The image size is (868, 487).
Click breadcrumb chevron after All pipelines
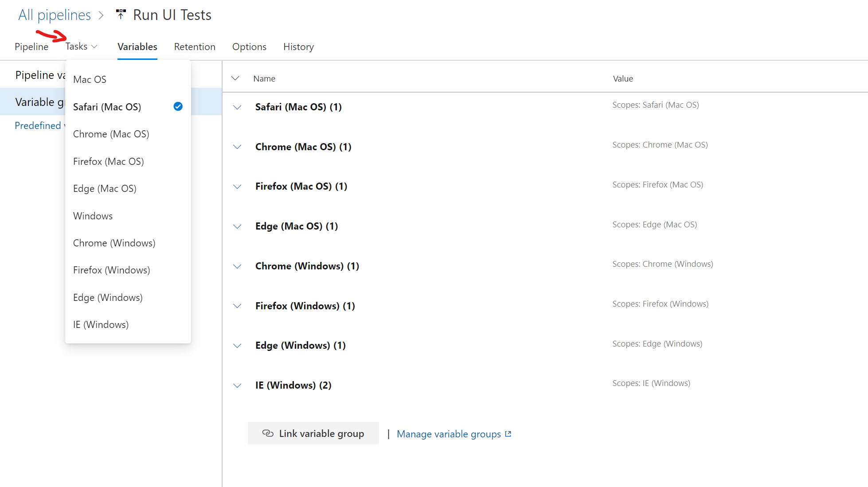coord(102,16)
